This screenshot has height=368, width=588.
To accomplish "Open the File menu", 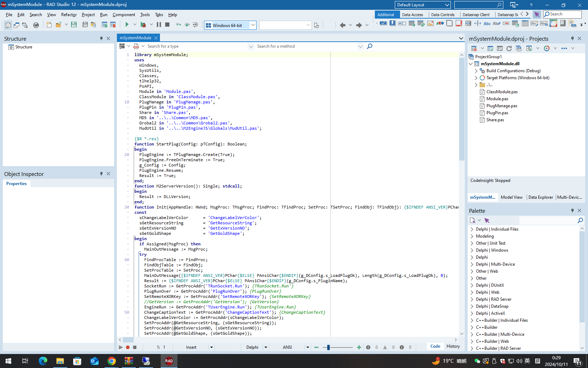I will [x=9, y=15].
